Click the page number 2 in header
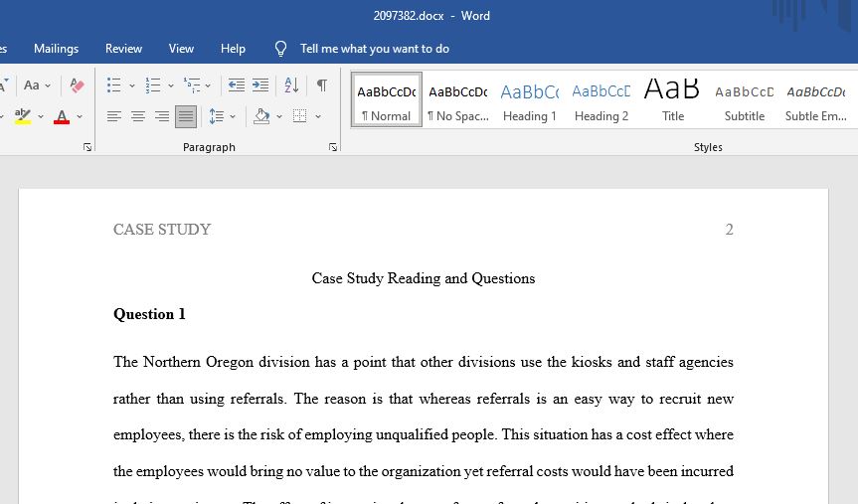The image size is (858, 504). click(729, 230)
